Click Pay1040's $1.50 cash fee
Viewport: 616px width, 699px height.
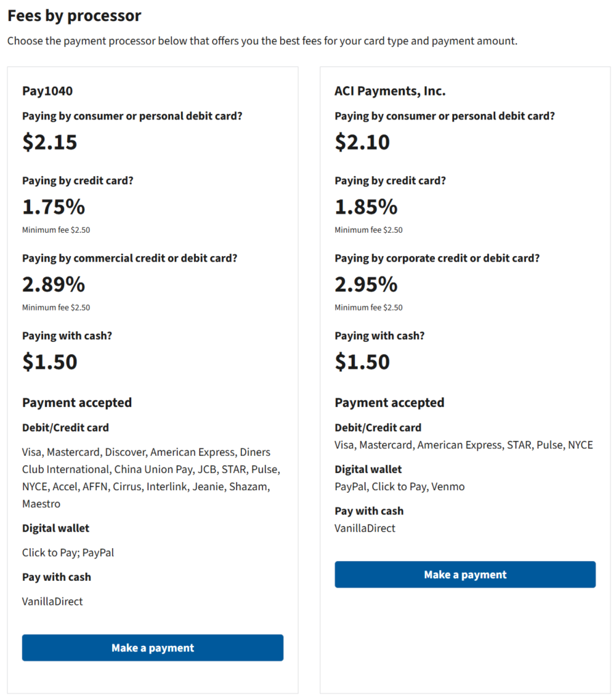(x=50, y=362)
